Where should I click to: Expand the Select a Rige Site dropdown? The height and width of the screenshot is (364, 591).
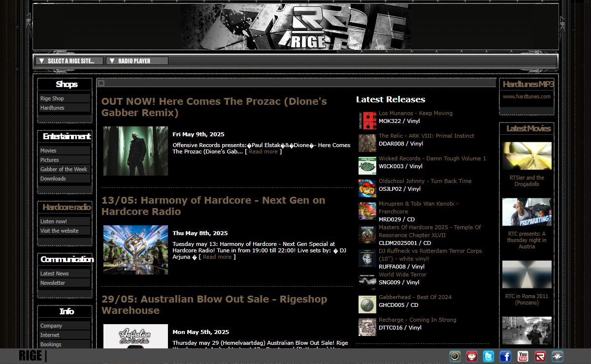(x=69, y=61)
